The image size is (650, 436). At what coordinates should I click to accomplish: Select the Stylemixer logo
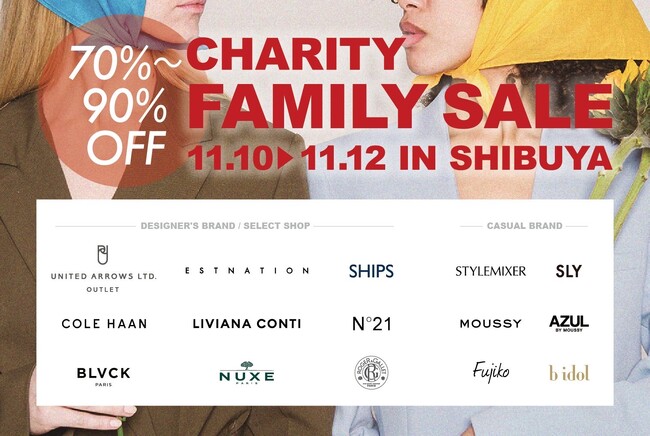pos(490,271)
